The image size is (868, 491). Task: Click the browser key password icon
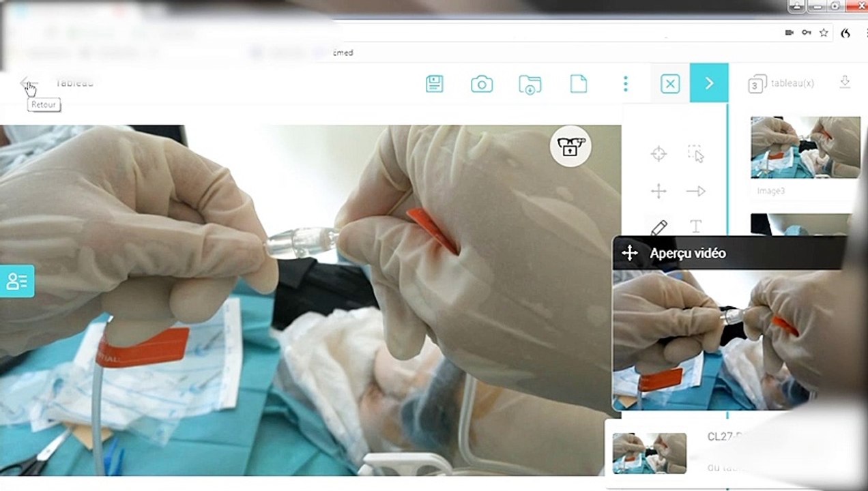[x=807, y=33]
